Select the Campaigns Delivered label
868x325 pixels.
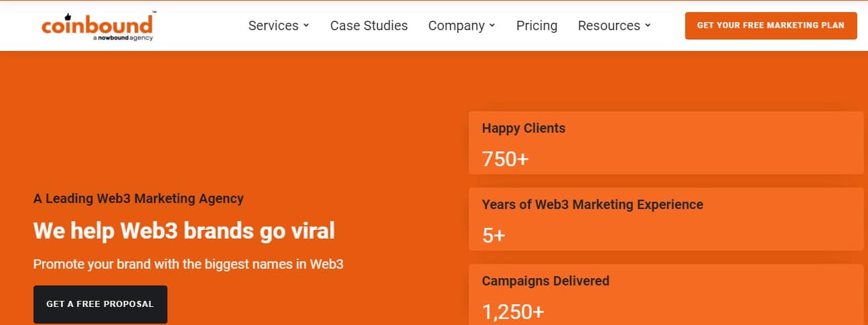coord(546,281)
